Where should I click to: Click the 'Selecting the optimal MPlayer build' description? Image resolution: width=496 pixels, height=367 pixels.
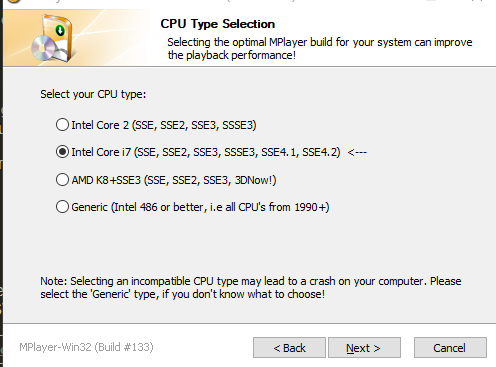coord(320,49)
